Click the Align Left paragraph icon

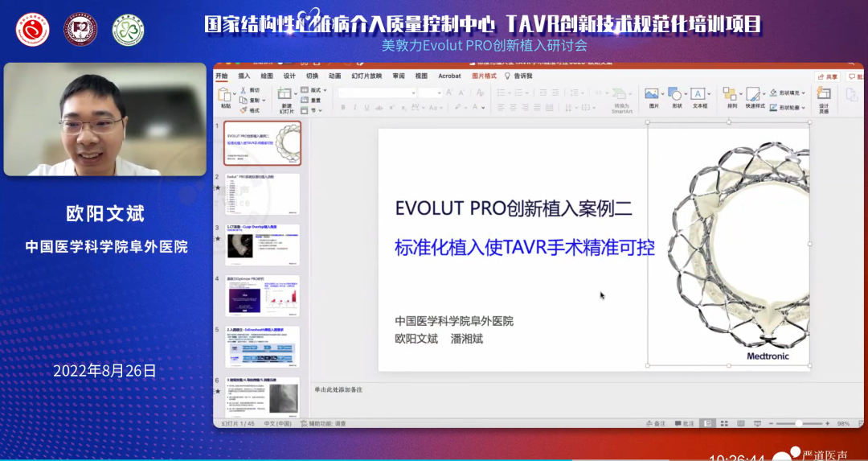click(501, 108)
